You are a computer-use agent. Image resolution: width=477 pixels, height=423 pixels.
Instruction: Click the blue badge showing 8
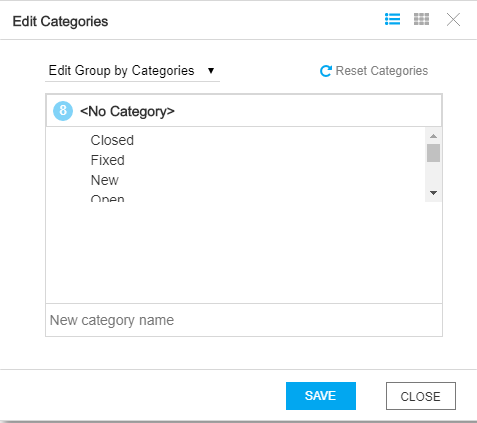[x=63, y=111]
